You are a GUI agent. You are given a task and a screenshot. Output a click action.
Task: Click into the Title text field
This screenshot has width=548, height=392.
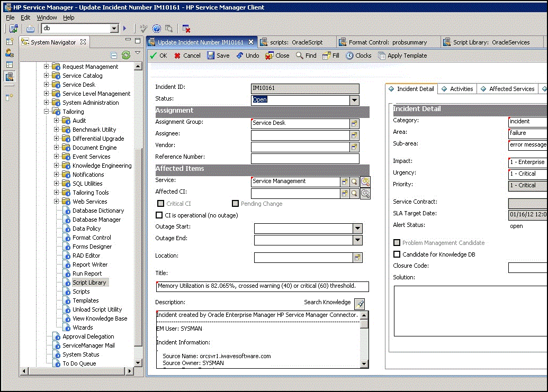262,286
